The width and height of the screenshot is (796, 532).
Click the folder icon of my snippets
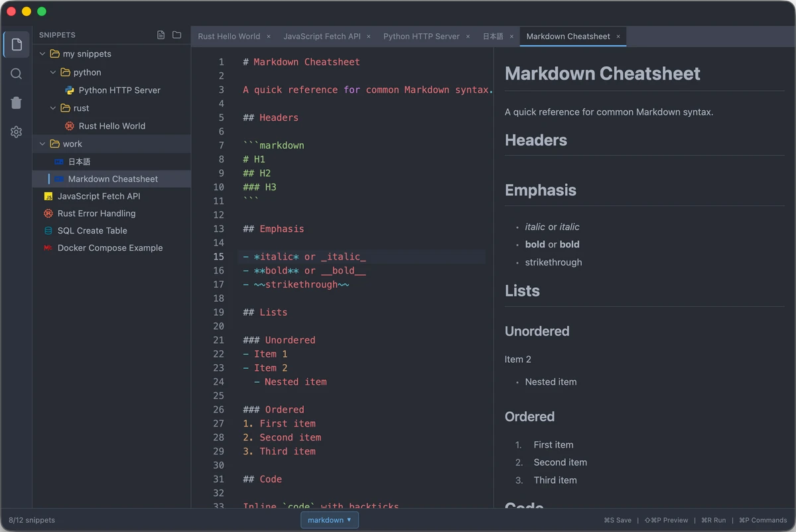pos(54,54)
